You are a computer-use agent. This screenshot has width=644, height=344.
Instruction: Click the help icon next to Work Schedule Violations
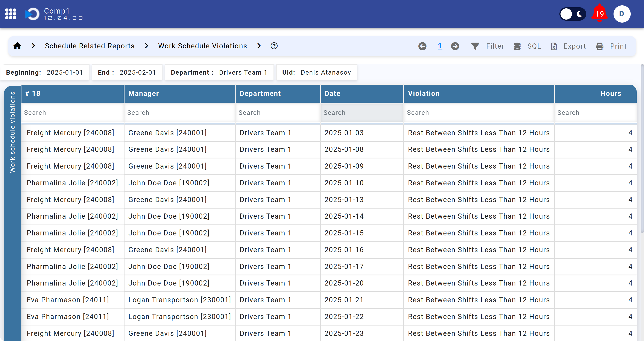coord(274,46)
